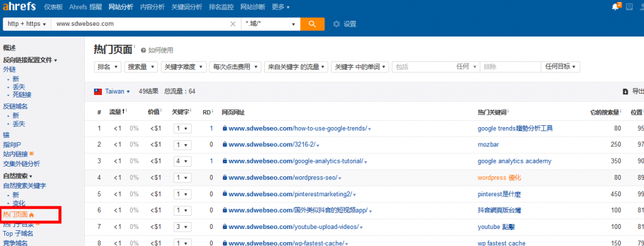Clear the URL with the X icon
Viewport: 644px width, 246px height.
pos(233,25)
